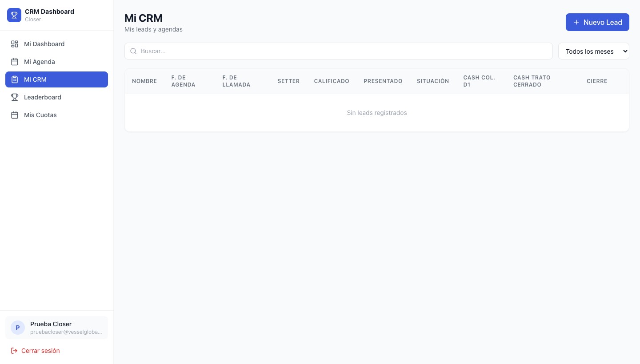Open the Leaderboard section
The image size is (640, 364).
(43, 97)
